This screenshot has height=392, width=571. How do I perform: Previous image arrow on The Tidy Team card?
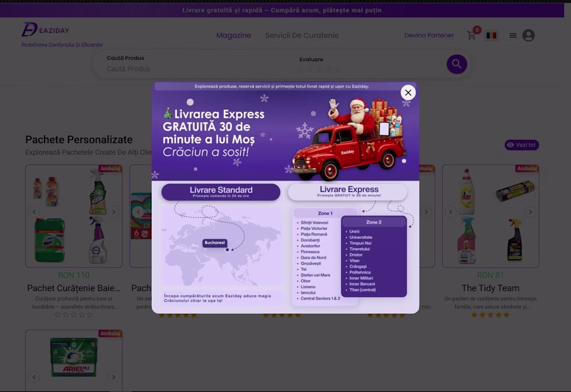click(451, 212)
